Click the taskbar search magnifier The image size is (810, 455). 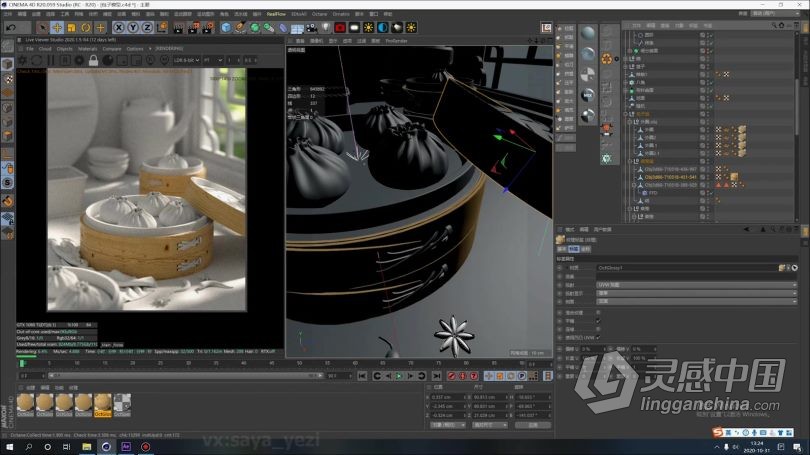pos(28,446)
